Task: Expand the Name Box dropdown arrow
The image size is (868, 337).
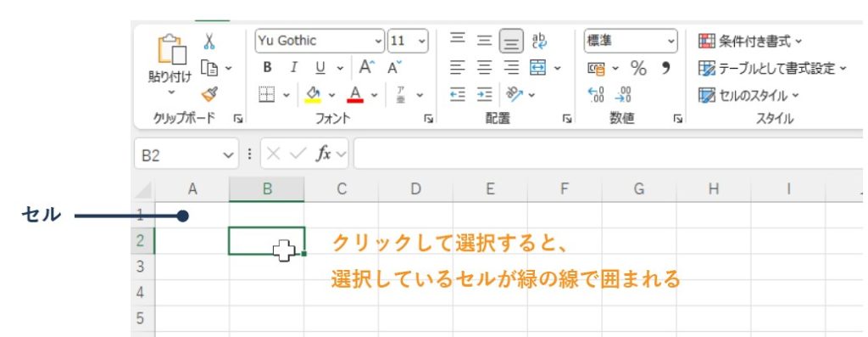Action: (x=229, y=155)
